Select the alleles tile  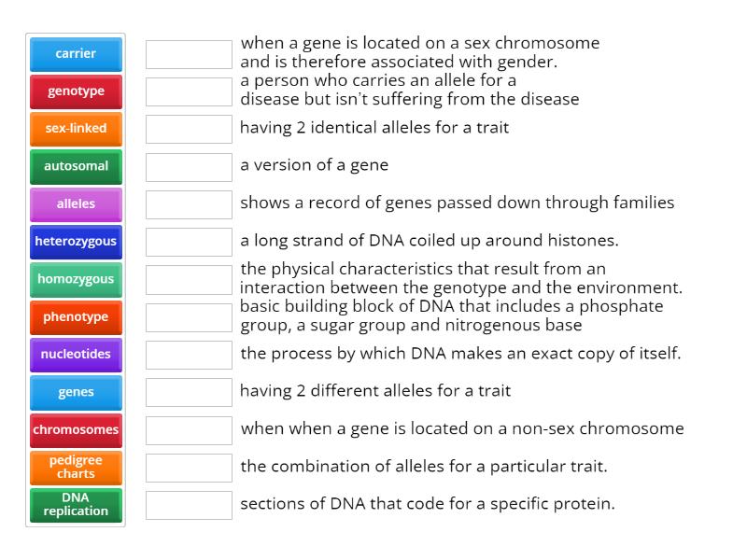point(75,203)
